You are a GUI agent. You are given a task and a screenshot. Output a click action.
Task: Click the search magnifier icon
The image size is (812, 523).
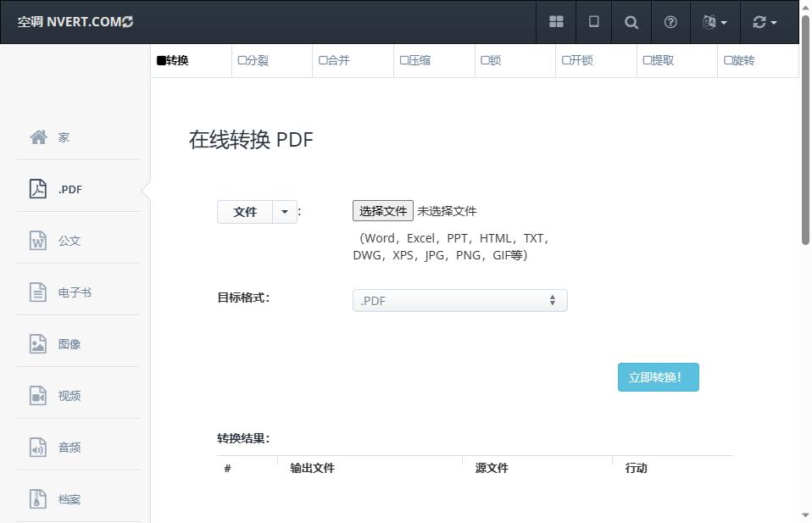coord(631,22)
